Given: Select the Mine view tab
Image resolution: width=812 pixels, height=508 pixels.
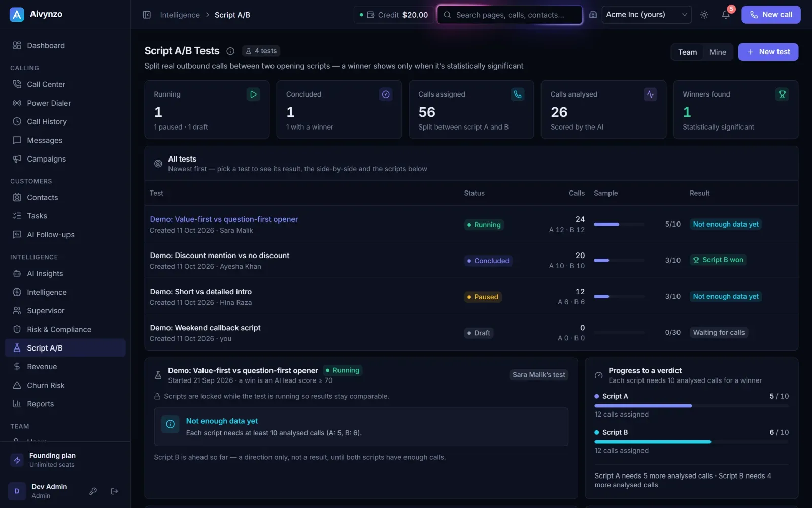Looking at the screenshot, I should pyautogui.click(x=718, y=52).
